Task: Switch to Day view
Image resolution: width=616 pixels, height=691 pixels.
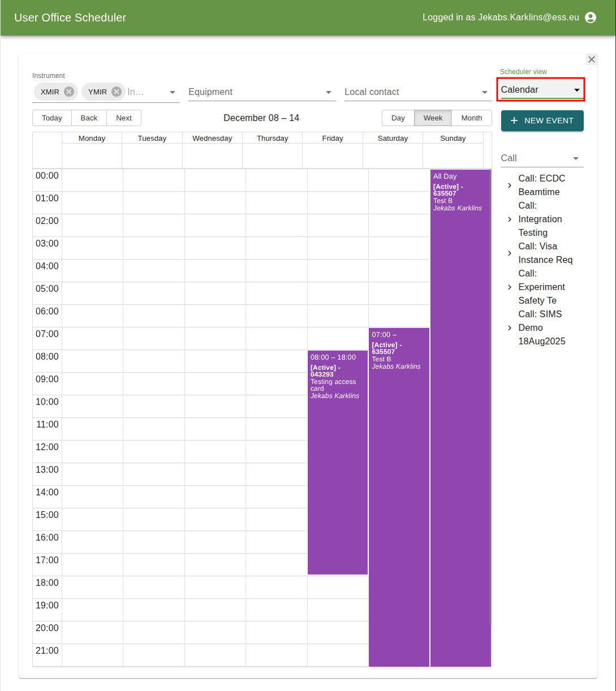Action: [x=398, y=118]
